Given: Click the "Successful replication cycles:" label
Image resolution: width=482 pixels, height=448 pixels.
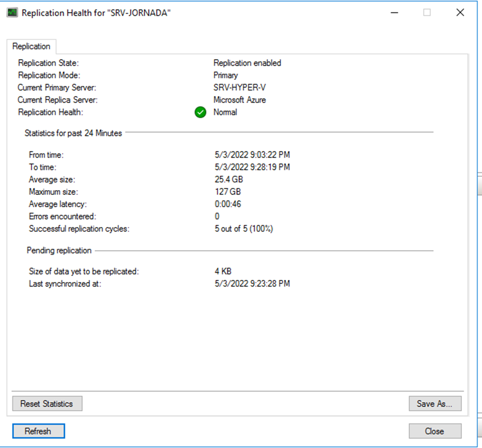Looking at the screenshot, I should click(79, 229).
